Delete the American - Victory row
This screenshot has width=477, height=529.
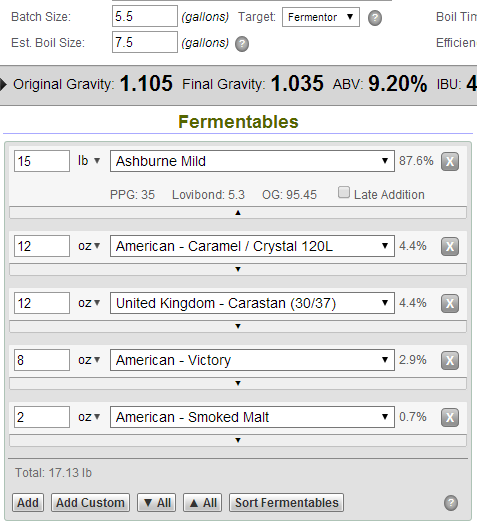coord(450,361)
